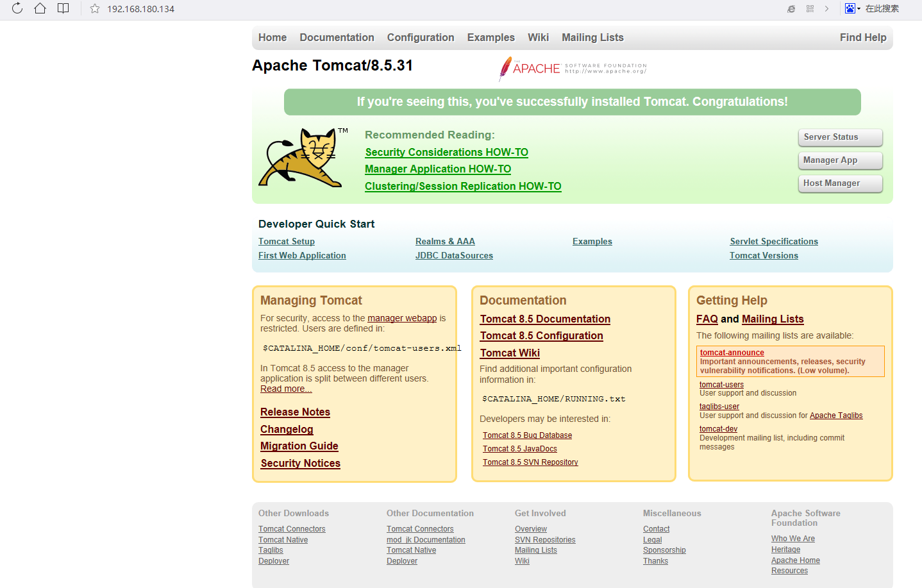This screenshot has height=588, width=922.
Task: Open the Release Notes link
Action: tap(295, 412)
